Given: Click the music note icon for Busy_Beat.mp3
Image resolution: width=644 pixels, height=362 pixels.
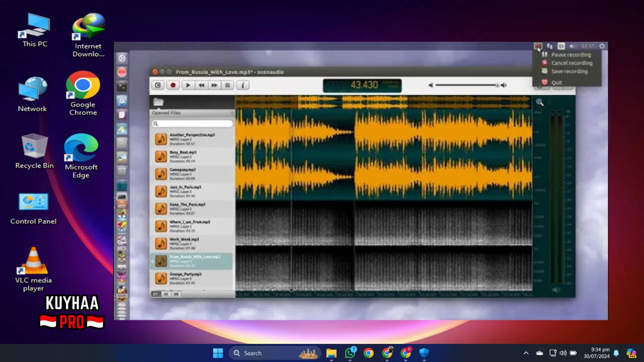Looking at the screenshot, I should (x=161, y=157).
